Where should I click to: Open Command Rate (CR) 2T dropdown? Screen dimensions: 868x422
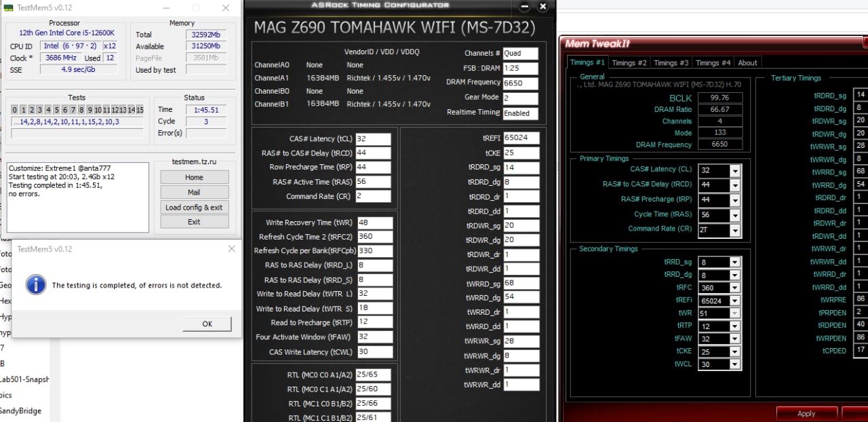coord(735,230)
